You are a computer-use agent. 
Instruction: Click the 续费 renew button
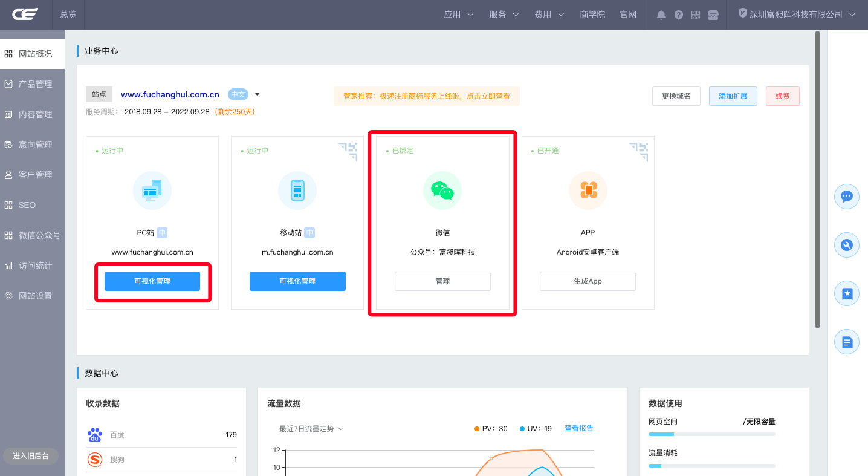click(782, 96)
